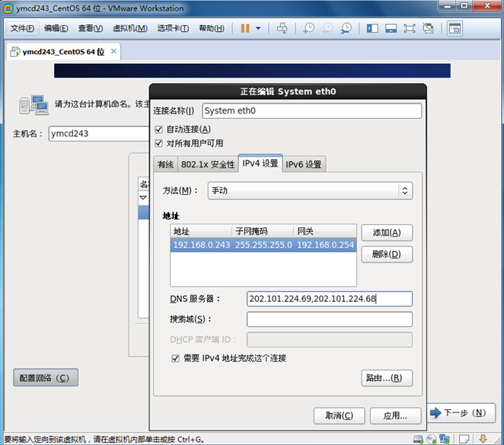Open the 方法(M) method dropdown showing 手动
Screen dimensions: 504x445
click(x=310, y=191)
